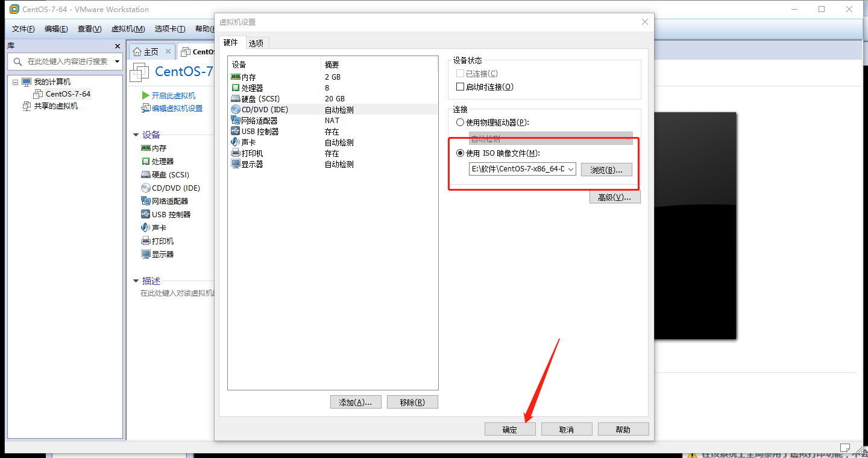Screen dimensions: 868x458
Task: Select the 显示器 display icon in settings dialog
Action: coord(236,164)
